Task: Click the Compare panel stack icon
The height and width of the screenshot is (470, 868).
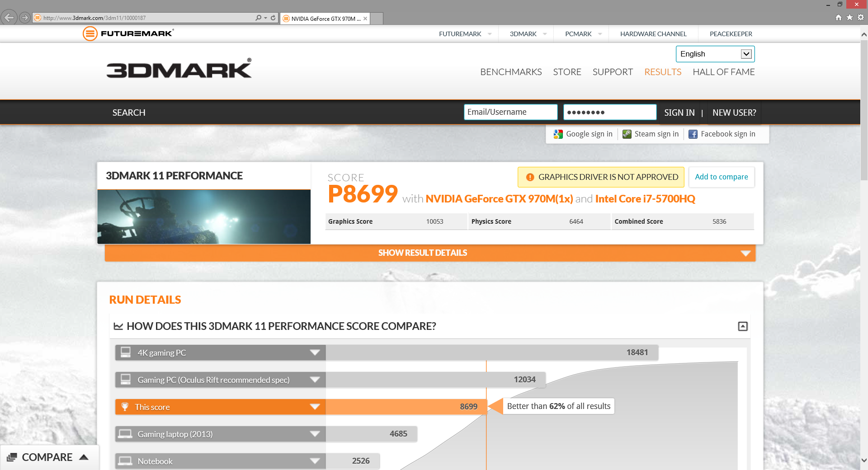Action: pyautogui.click(x=12, y=457)
